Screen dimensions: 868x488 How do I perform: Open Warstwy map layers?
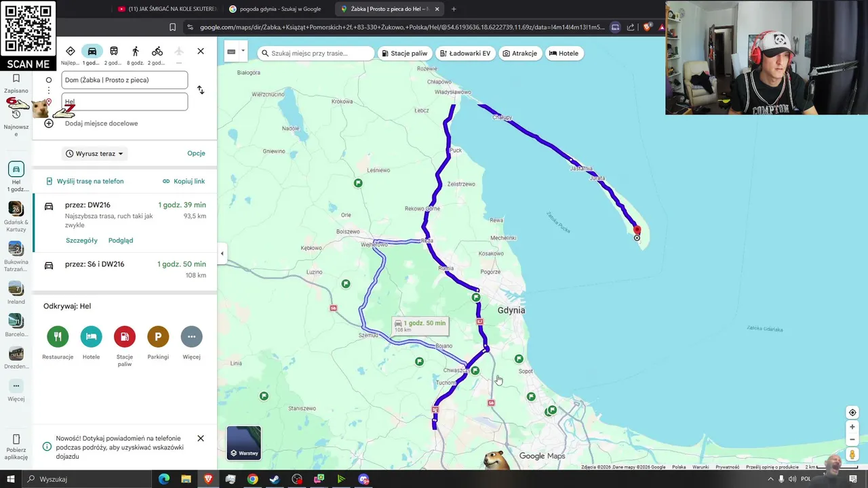click(243, 443)
